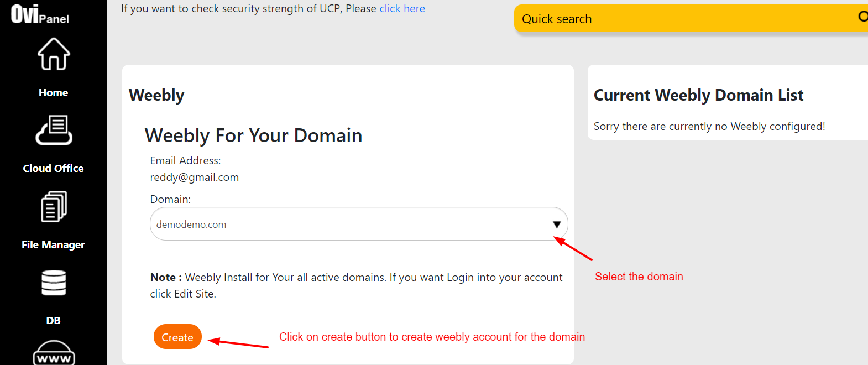Screen dimensions: 868x365
Task: Click the 'Current Weebly Domain List' heading
Action: point(698,95)
